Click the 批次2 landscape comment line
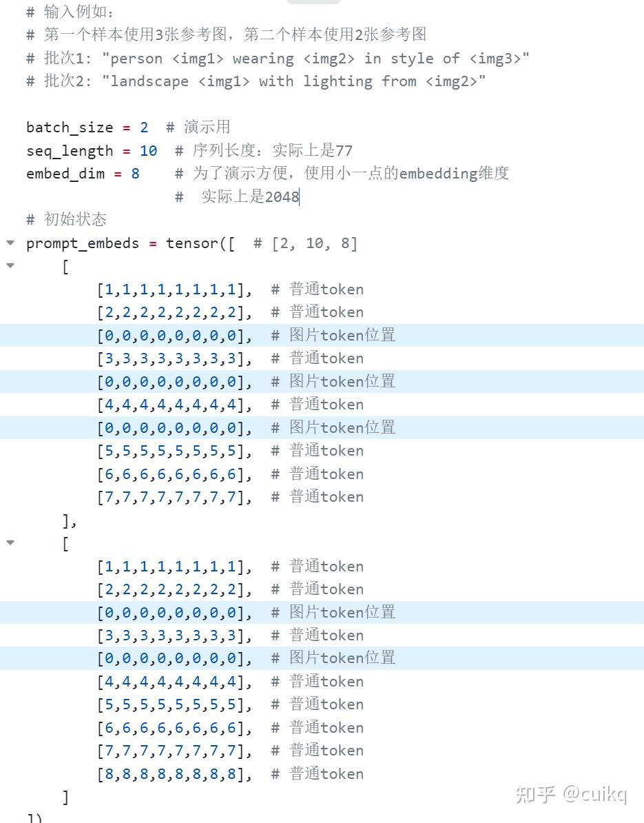Image resolution: width=644 pixels, height=823 pixels. (256, 81)
